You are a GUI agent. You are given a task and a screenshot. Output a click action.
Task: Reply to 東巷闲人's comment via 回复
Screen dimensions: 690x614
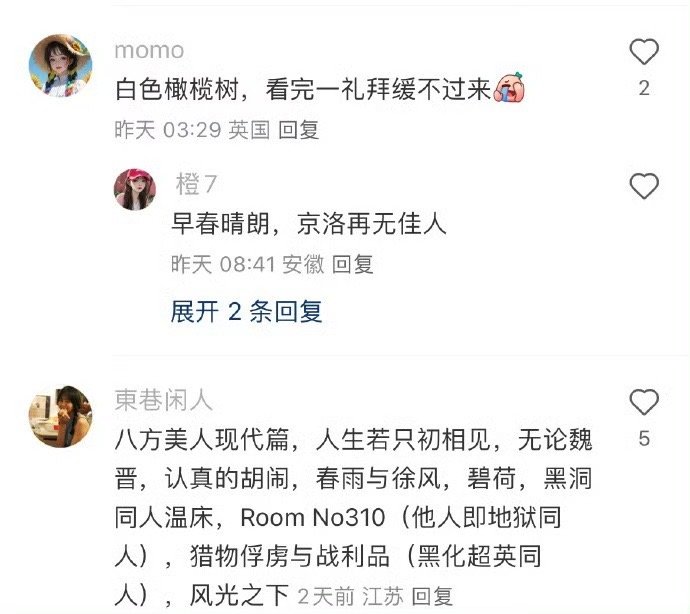coord(432,597)
